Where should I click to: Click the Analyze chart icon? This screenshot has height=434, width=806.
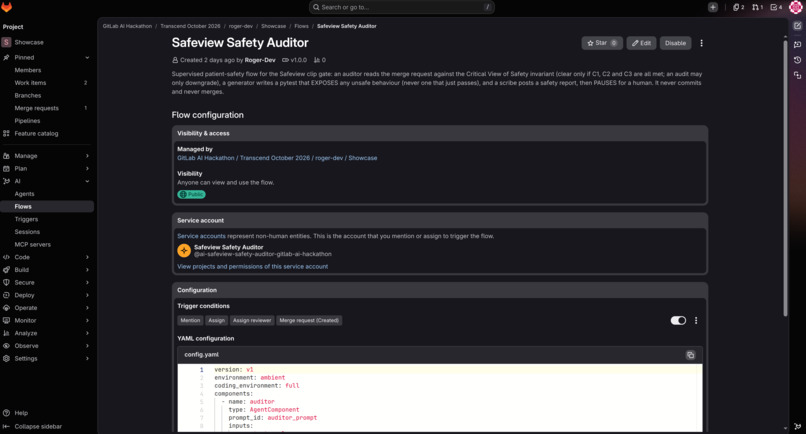[6, 333]
